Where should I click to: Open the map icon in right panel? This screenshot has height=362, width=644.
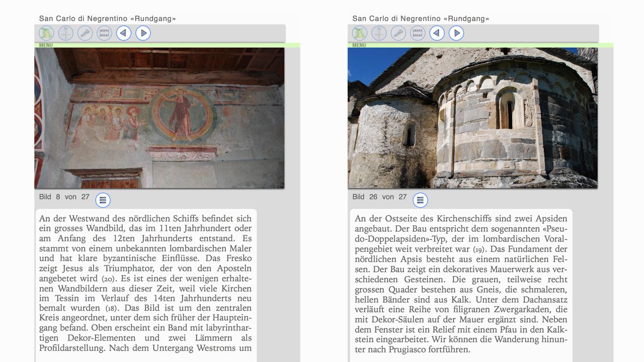(x=359, y=33)
